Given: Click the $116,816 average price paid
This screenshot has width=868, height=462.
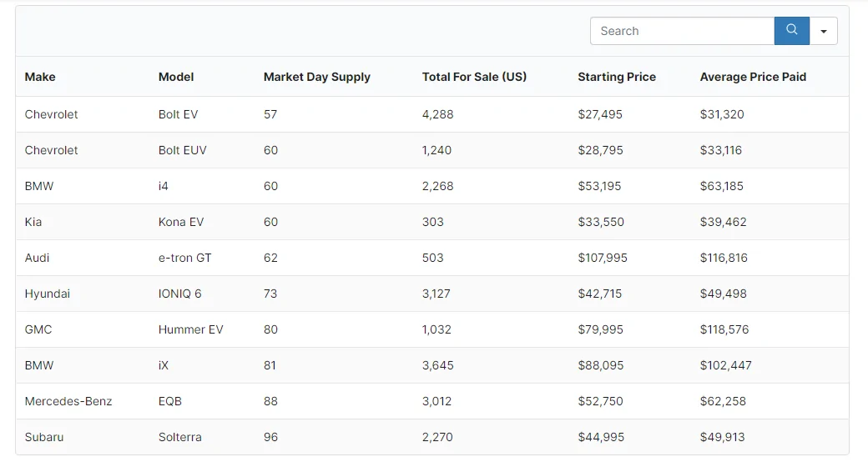Looking at the screenshot, I should pyautogui.click(x=724, y=258).
